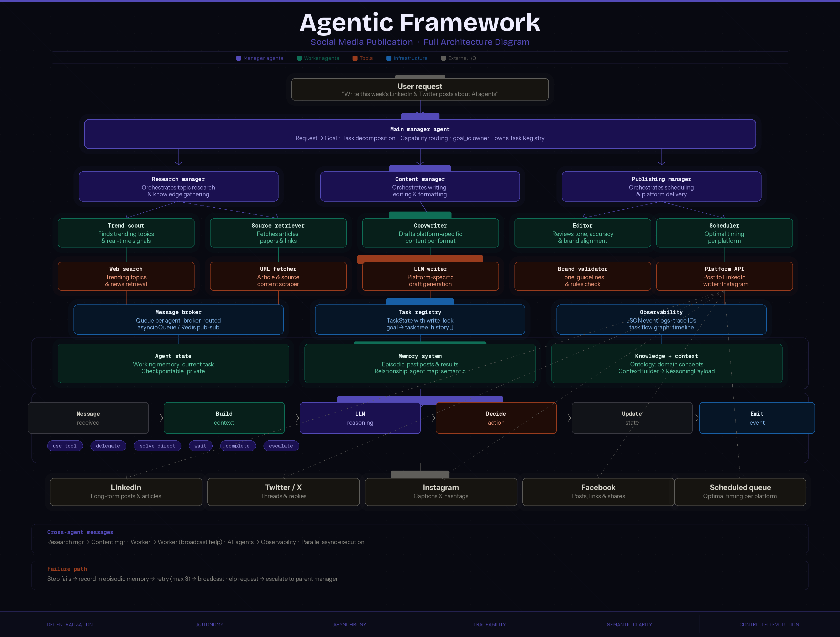Click the Web search tool box

point(126,276)
